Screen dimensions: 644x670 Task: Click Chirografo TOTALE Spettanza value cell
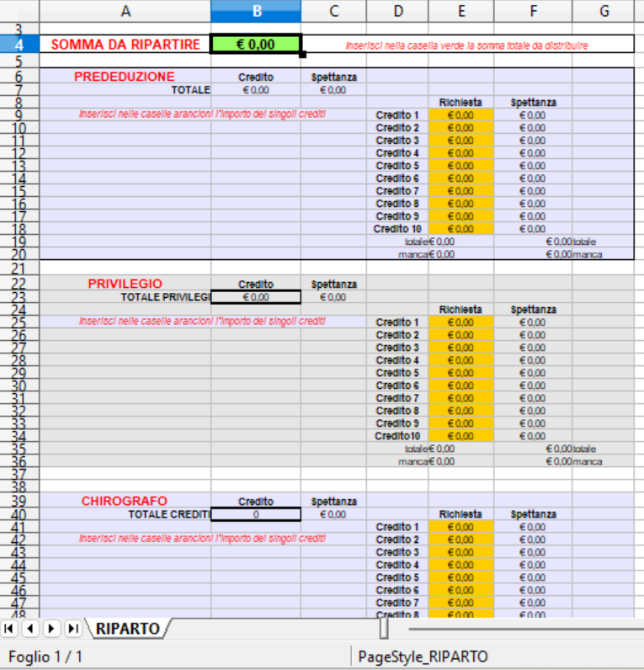point(333,514)
